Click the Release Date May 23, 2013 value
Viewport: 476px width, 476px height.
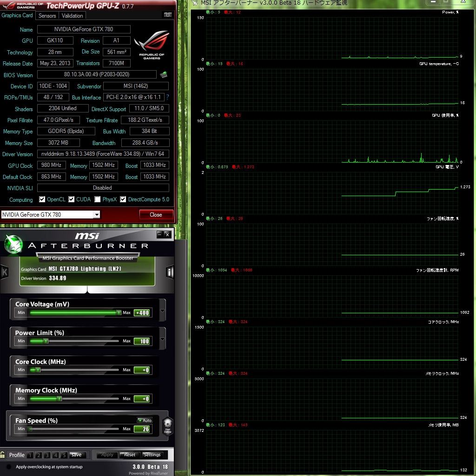[55, 63]
